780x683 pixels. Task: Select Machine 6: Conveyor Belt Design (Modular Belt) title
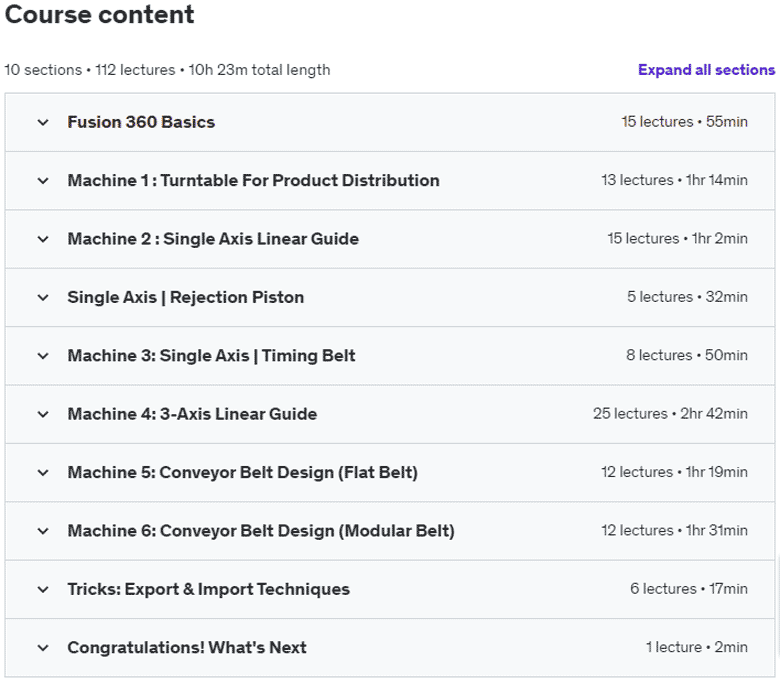click(x=260, y=531)
